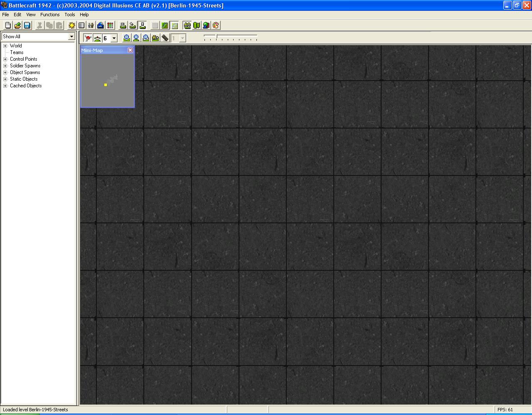Select the Soldier Spawns label
The width and height of the screenshot is (532, 415).
(x=25, y=66)
